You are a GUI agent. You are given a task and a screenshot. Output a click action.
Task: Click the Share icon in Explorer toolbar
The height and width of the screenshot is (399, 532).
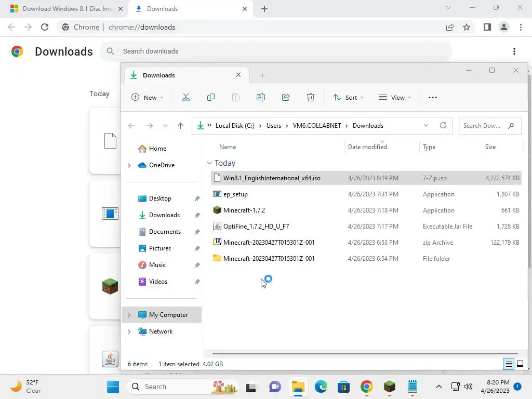point(286,97)
